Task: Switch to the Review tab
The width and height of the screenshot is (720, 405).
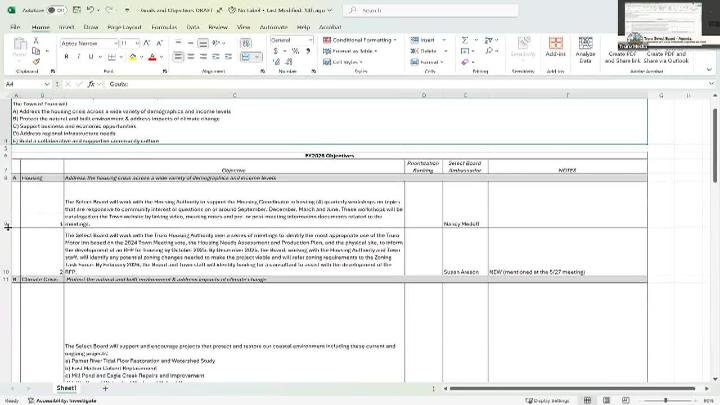Action: 218,27
